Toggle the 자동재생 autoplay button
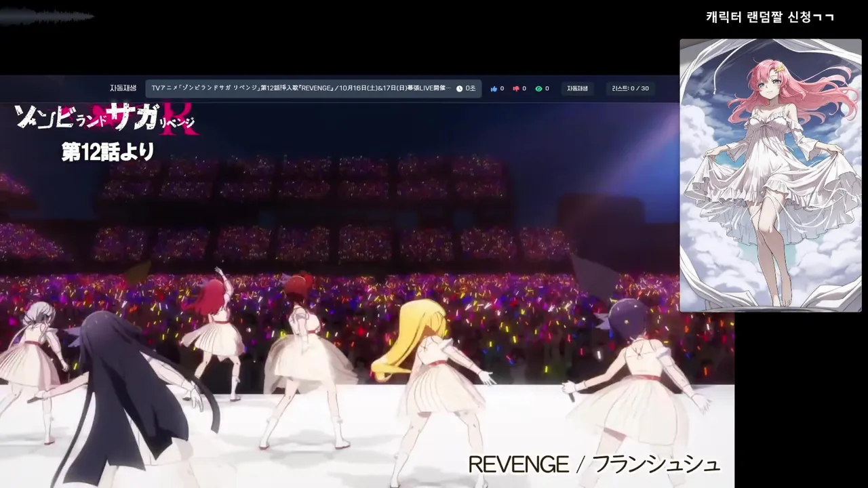 point(577,89)
